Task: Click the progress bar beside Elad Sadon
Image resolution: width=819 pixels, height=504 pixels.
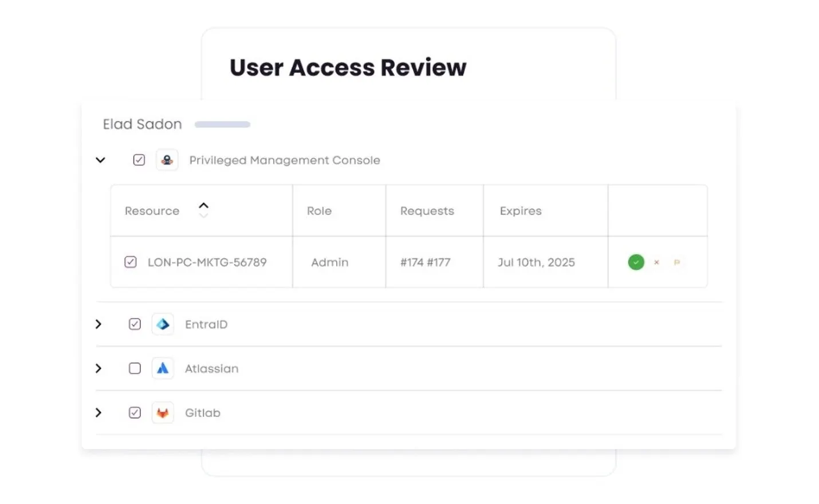Action: click(222, 124)
